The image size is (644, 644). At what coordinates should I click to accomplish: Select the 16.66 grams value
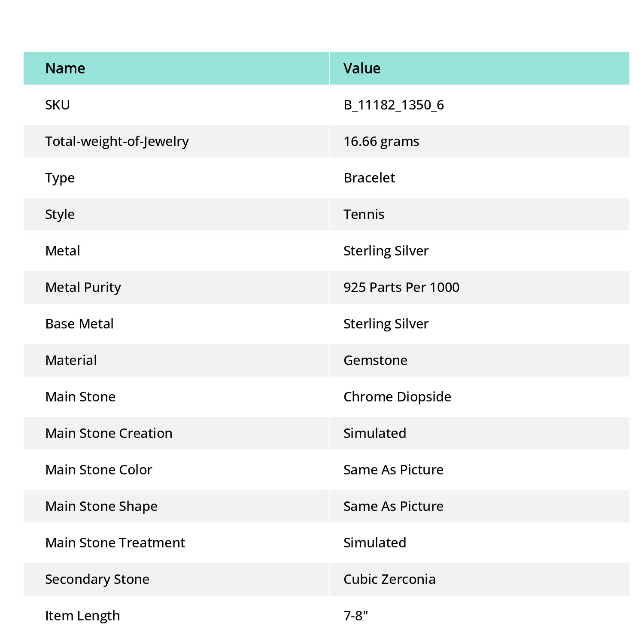pyautogui.click(x=381, y=142)
